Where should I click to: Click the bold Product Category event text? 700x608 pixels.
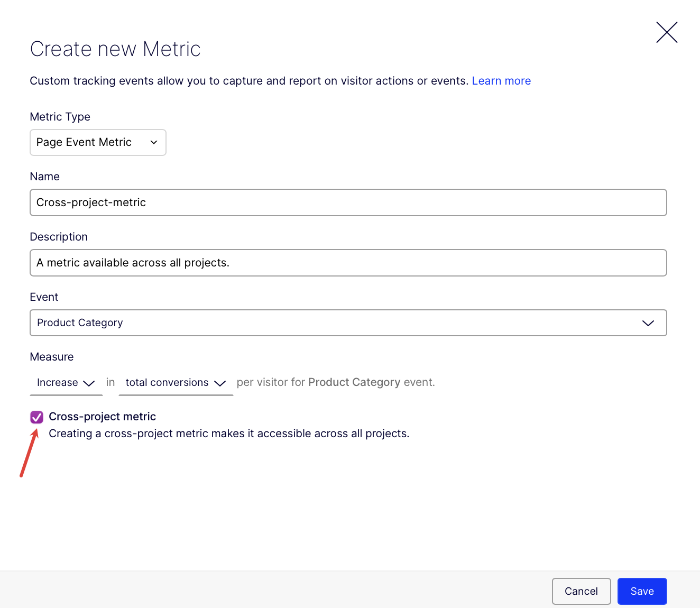354,382
